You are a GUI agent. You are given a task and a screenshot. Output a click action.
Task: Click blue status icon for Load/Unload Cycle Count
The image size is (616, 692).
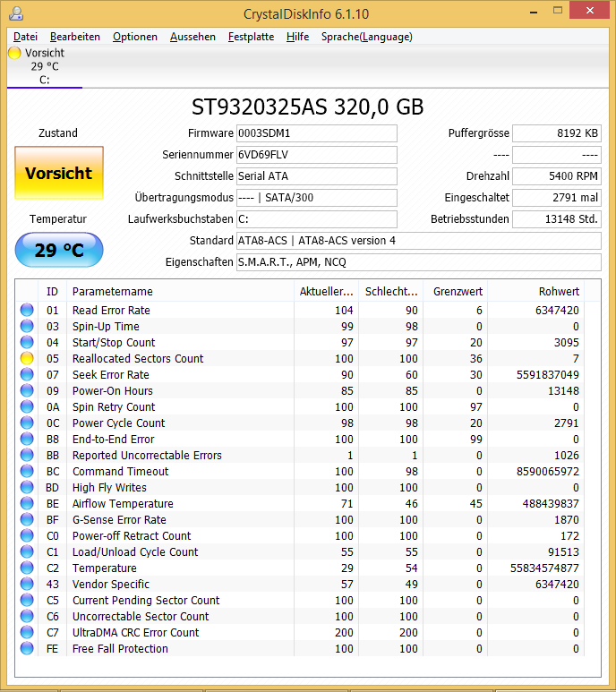[x=27, y=551]
